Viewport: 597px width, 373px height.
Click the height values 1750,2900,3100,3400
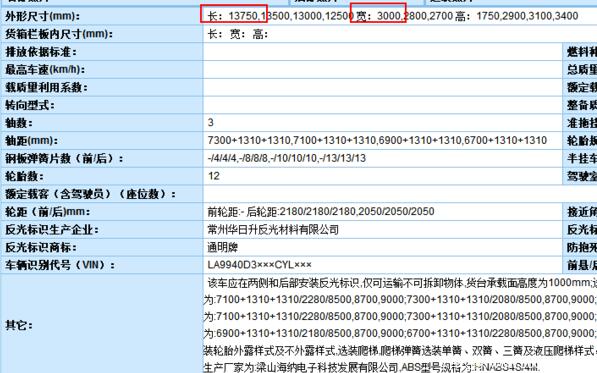point(527,16)
